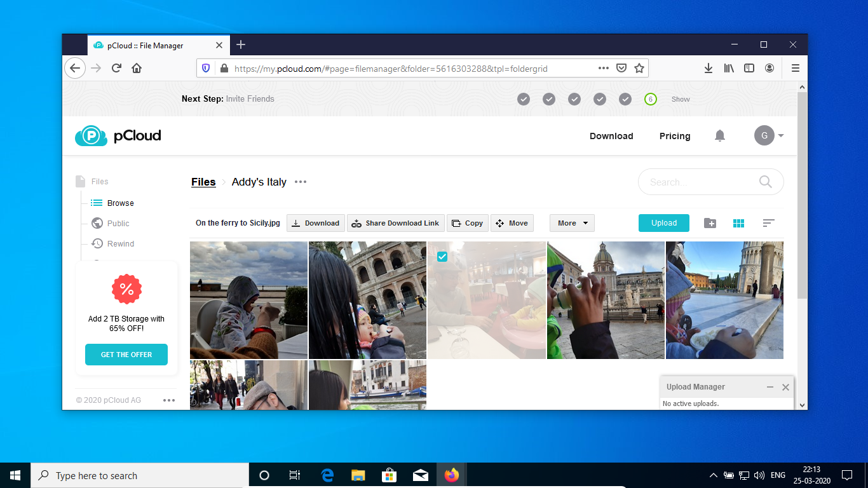This screenshot has height=488, width=868.
Task: Open the More actions dropdown
Action: coord(571,223)
